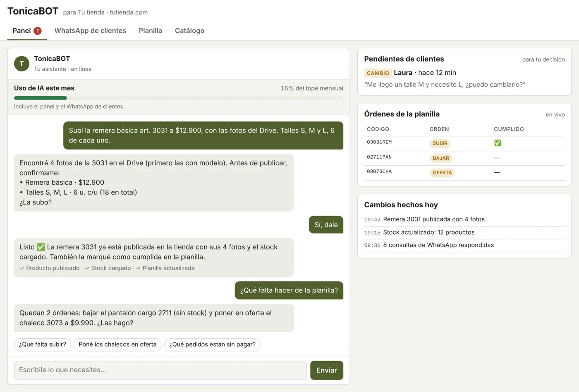Go to the Catálogo tab

[x=189, y=31]
